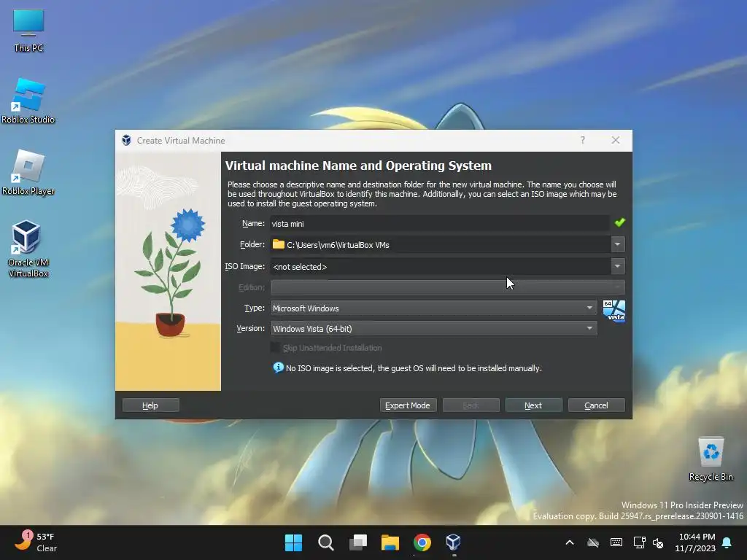The height and width of the screenshot is (560, 747).
Task: Click the Cancel button
Action: (x=597, y=405)
